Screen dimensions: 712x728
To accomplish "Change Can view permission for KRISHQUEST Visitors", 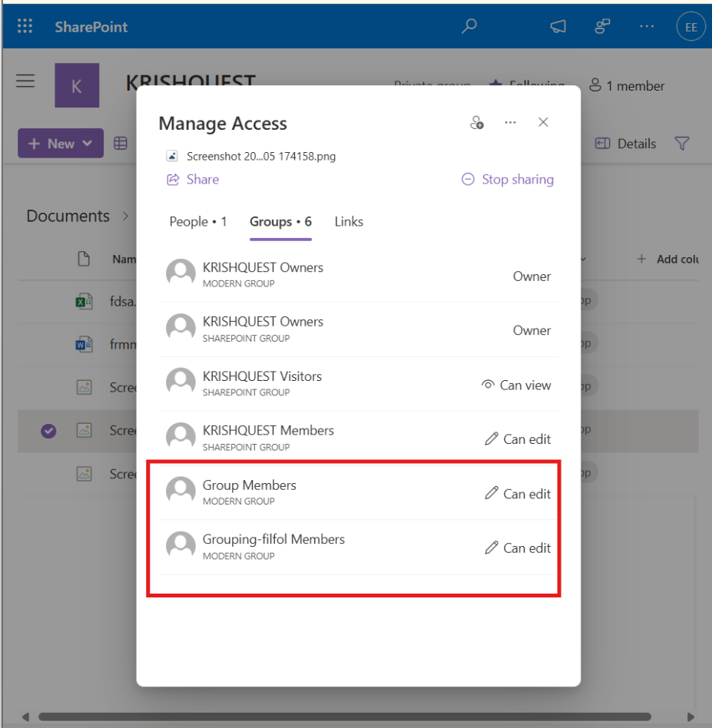I will click(516, 385).
